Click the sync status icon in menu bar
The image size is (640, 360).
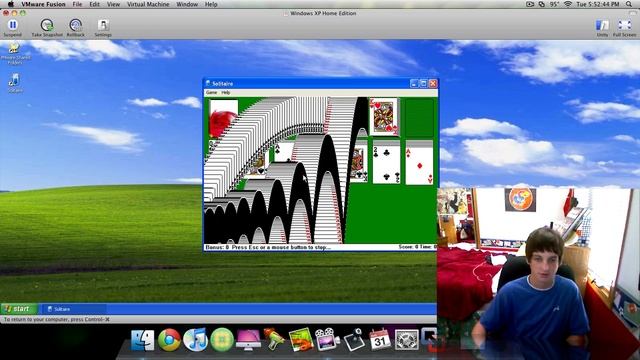coord(542,4)
